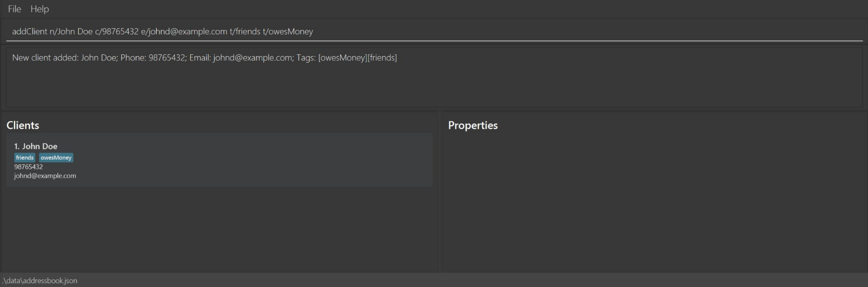868x287 pixels.
Task: Click the 'New client added' result message
Action: (x=204, y=58)
